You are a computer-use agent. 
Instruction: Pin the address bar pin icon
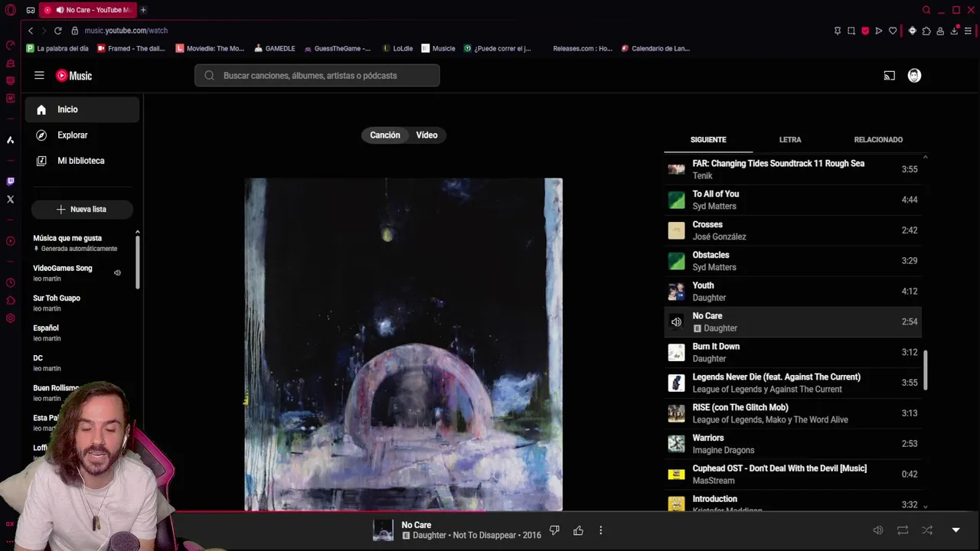838,31
